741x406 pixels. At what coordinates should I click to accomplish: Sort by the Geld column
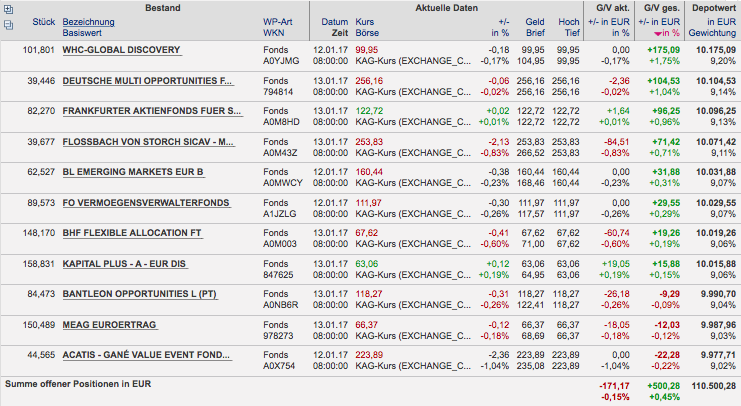point(535,21)
